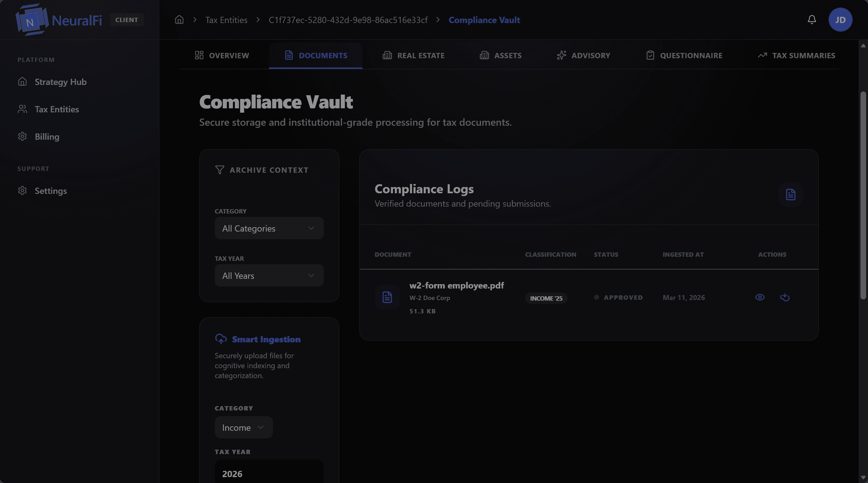This screenshot has height=483, width=868.
Task: Go to the Questionnaire tab
Action: [x=684, y=55]
